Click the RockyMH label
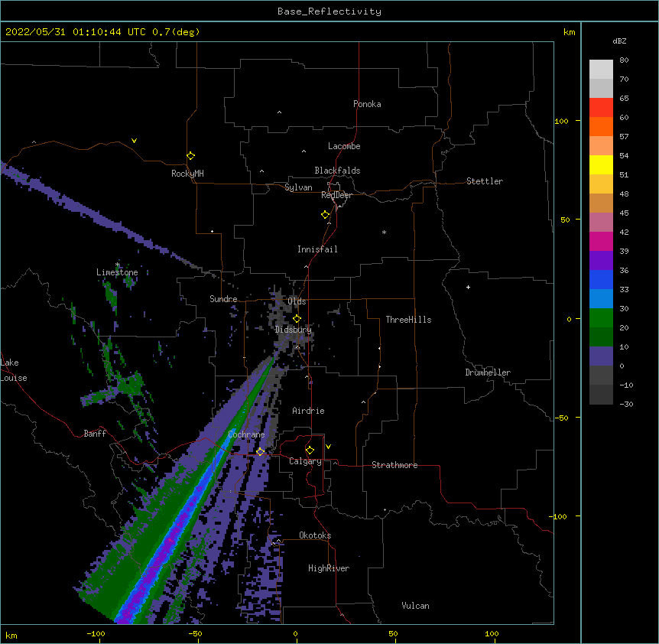This screenshot has width=659, height=644. click(187, 173)
